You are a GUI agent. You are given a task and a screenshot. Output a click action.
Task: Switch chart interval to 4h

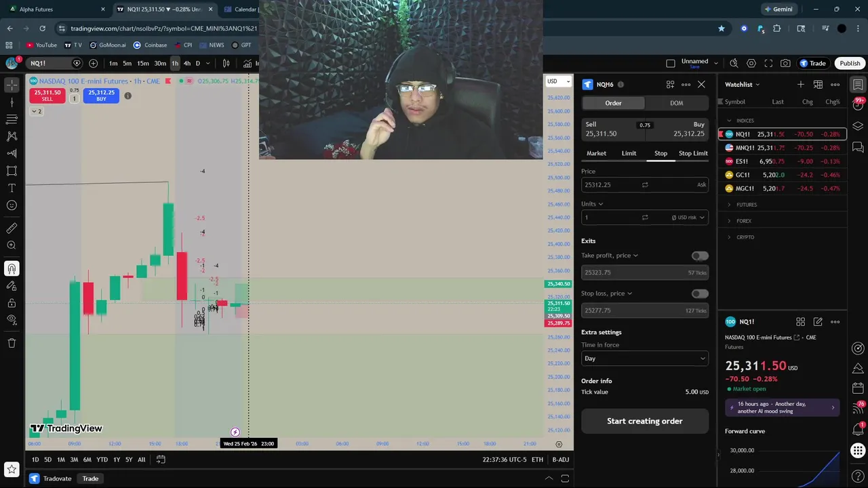pos(187,63)
